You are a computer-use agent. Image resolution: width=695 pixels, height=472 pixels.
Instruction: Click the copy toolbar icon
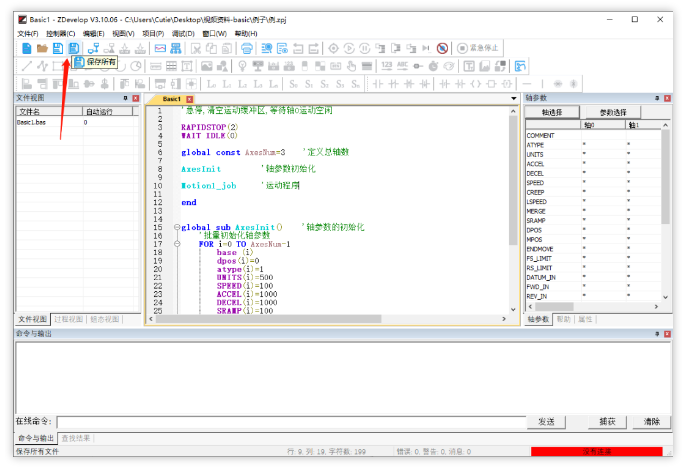[x=211, y=48]
